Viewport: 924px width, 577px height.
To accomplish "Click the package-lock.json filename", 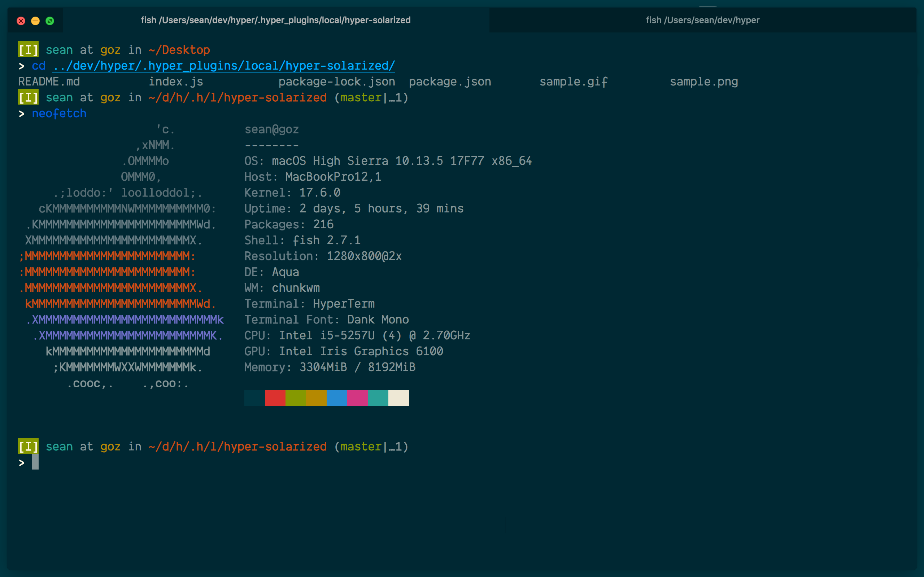I will [x=336, y=82].
